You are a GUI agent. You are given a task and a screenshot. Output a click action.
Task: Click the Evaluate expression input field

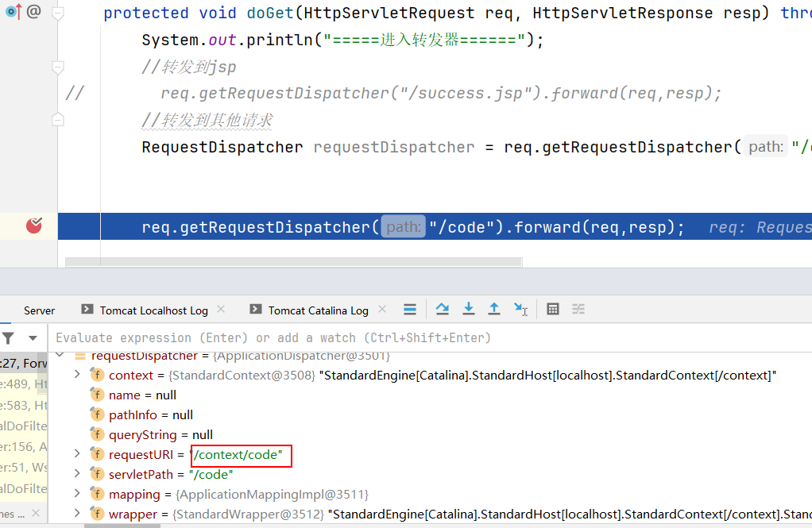[397, 338]
